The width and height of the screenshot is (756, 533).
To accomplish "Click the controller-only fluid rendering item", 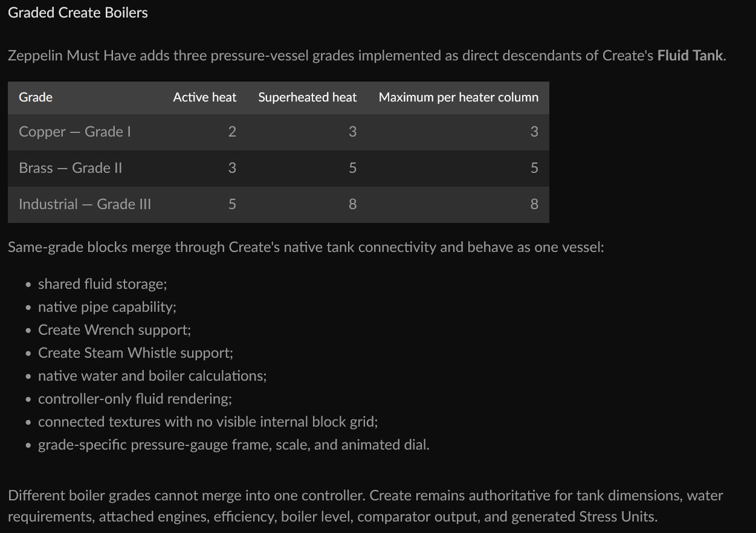I will 135,399.
